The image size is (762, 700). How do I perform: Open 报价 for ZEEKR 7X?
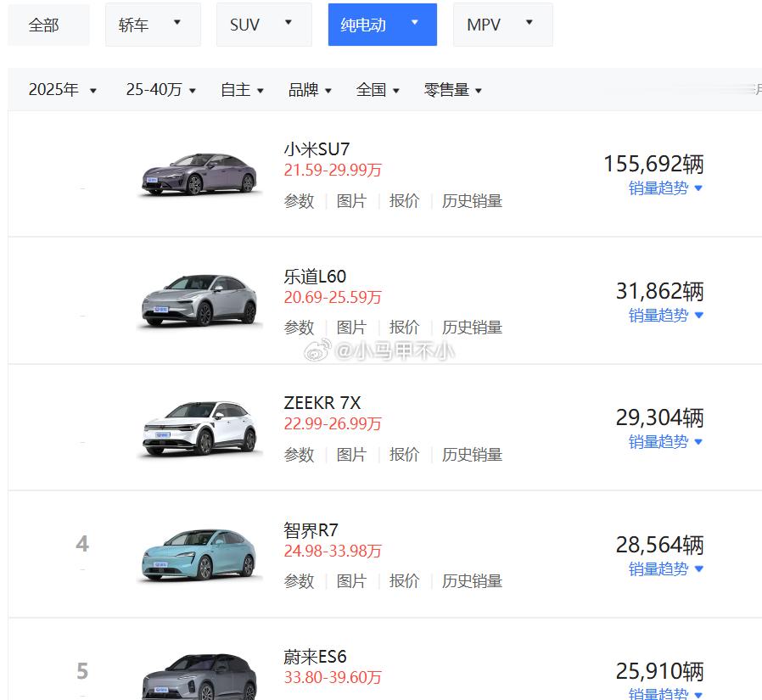(x=404, y=455)
